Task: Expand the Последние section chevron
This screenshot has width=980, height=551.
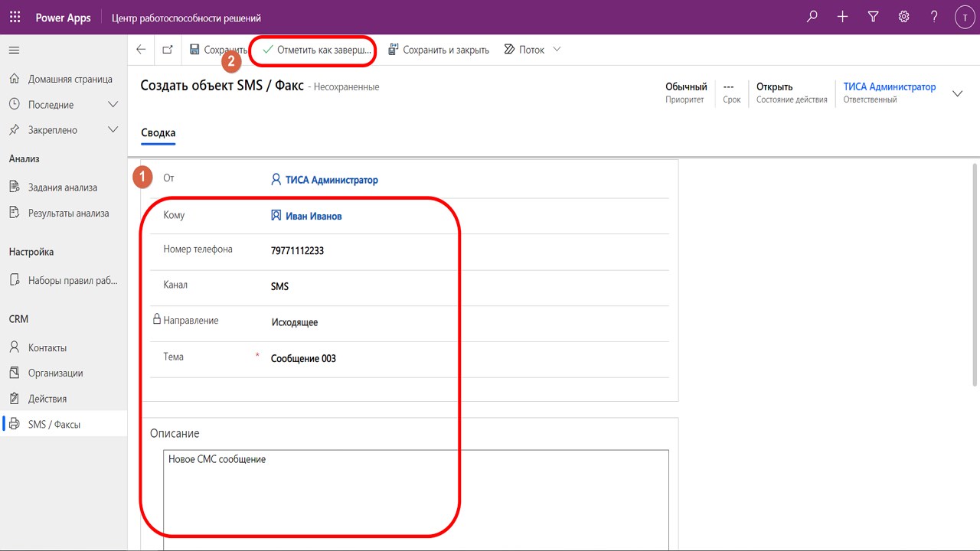Action: [x=113, y=105]
